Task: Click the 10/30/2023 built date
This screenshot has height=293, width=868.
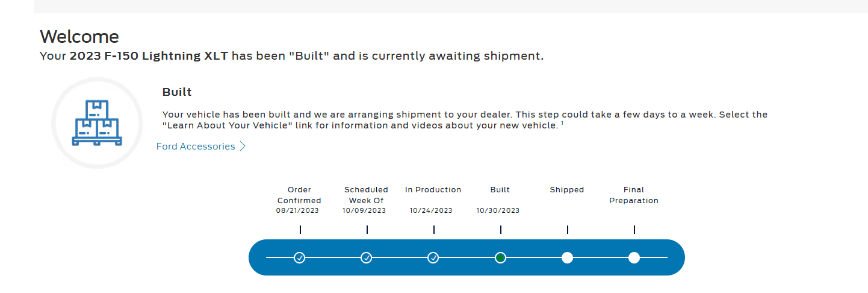Action: [x=498, y=211]
